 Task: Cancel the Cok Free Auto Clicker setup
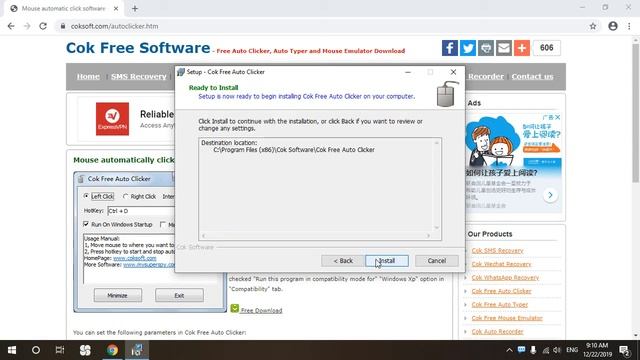pos(437,261)
